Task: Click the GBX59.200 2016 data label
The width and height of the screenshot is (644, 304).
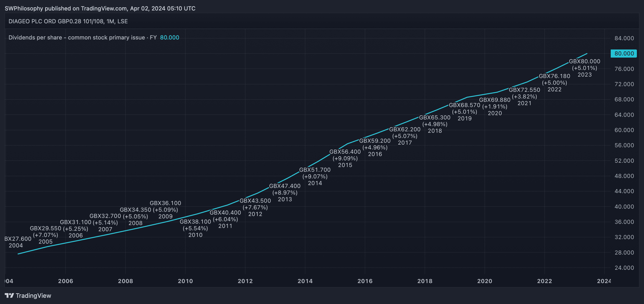Action: [x=375, y=148]
